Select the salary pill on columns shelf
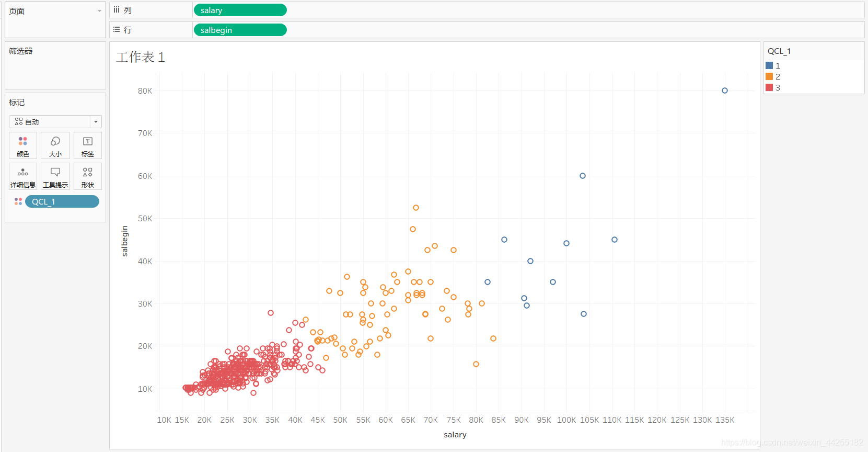This screenshot has width=868, height=452. [x=240, y=10]
